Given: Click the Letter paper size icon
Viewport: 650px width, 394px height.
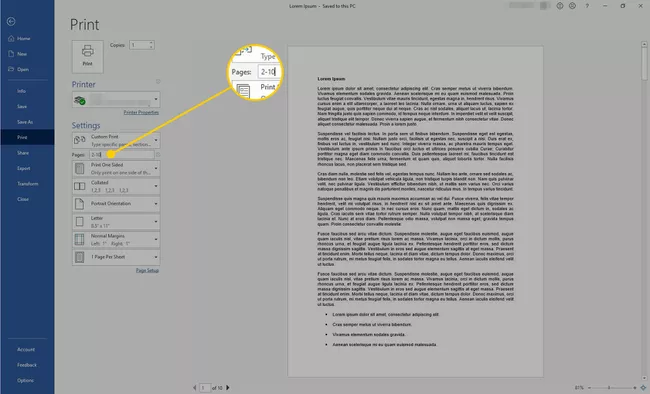Looking at the screenshot, I should tap(79, 222).
